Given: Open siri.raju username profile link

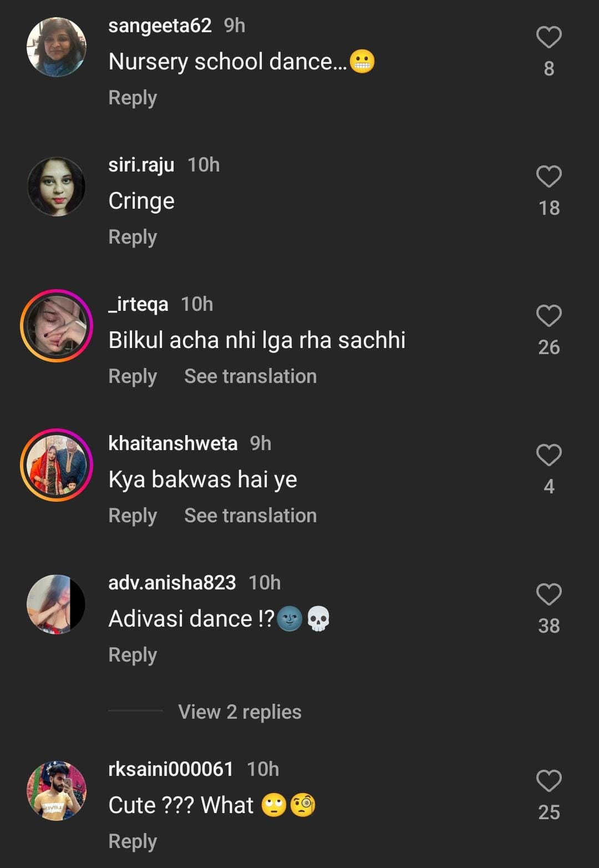Looking at the screenshot, I should [141, 165].
